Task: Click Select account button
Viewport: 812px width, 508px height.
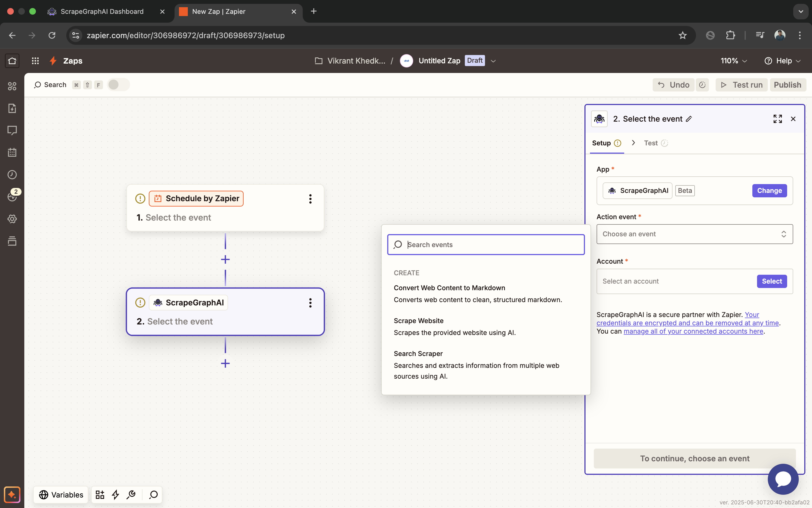Action: (x=772, y=281)
